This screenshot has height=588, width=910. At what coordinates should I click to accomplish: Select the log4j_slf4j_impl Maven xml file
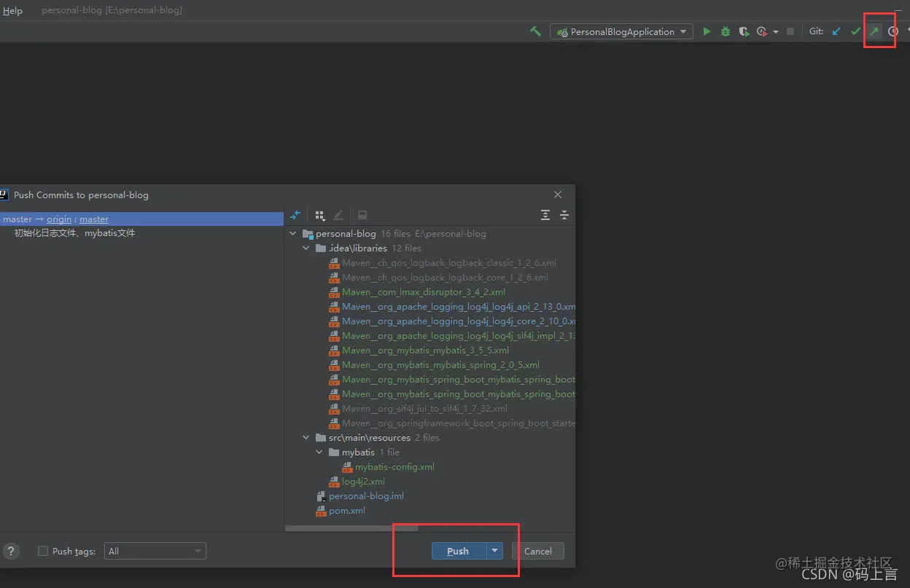click(459, 336)
